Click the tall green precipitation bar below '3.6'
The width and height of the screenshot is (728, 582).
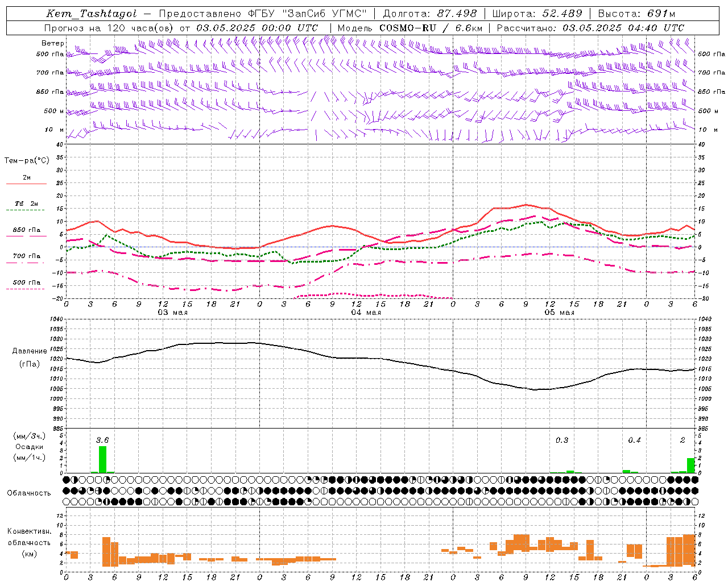point(102,459)
